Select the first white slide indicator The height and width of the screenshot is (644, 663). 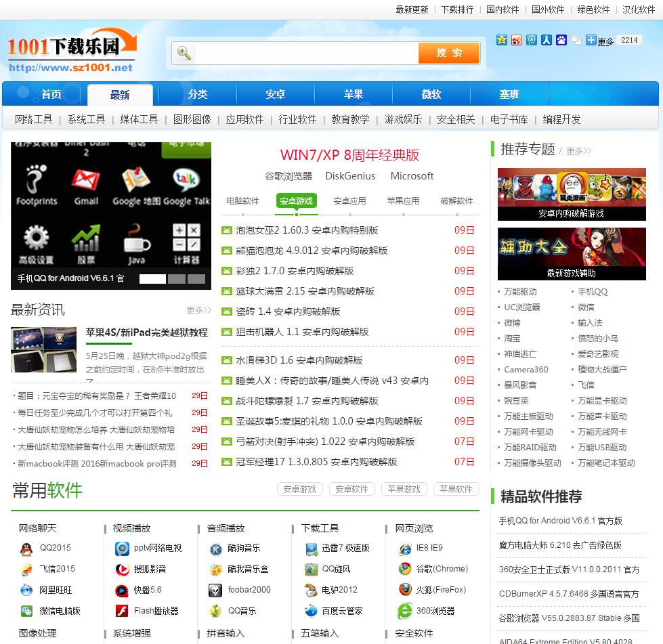[152, 278]
